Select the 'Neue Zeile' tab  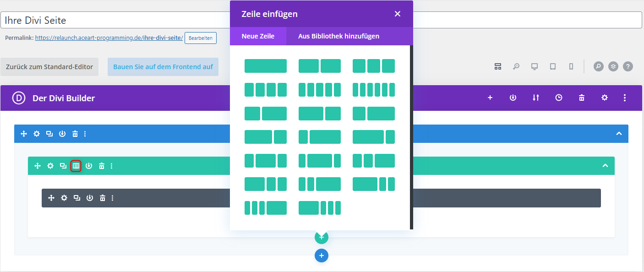pyautogui.click(x=258, y=36)
